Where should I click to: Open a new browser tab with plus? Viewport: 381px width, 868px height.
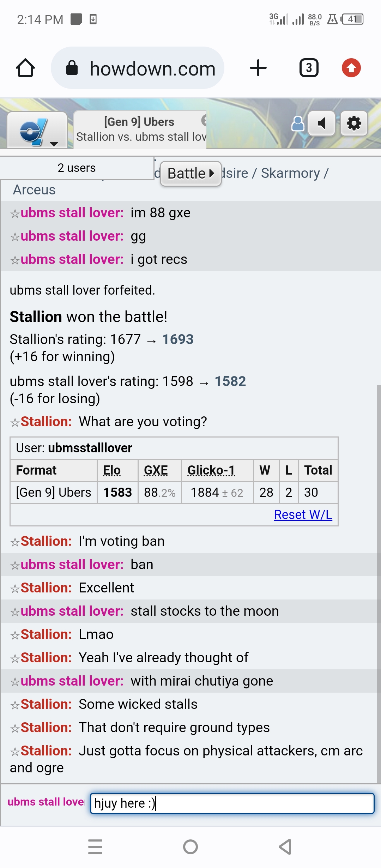pos(258,68)
